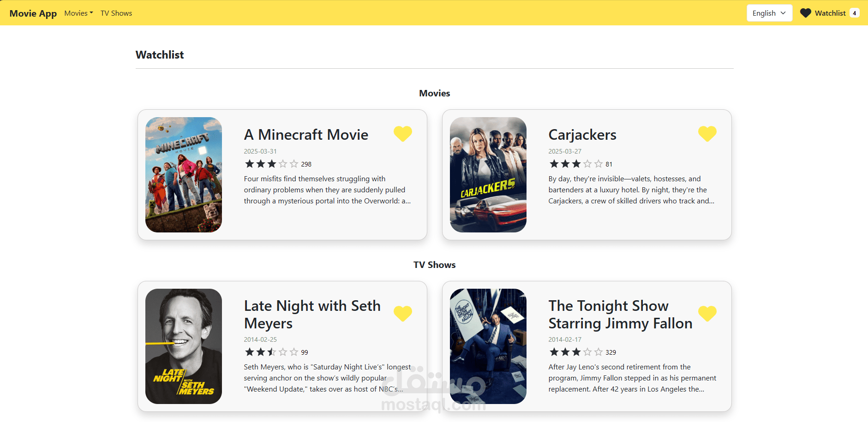
Task: Click the Movies section heading
Action: (434, 93)
